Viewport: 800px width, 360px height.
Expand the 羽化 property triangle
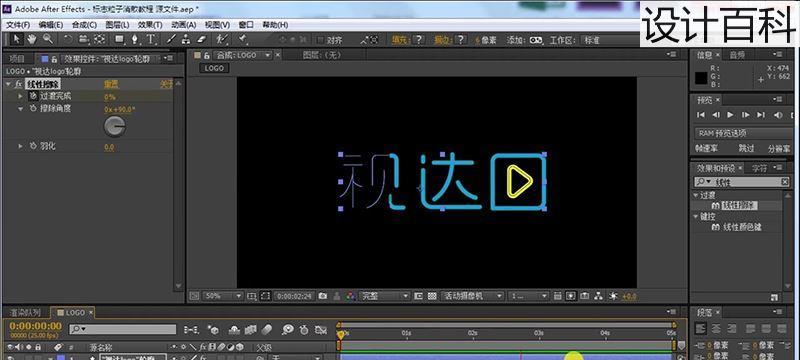[x=20, y=146]
